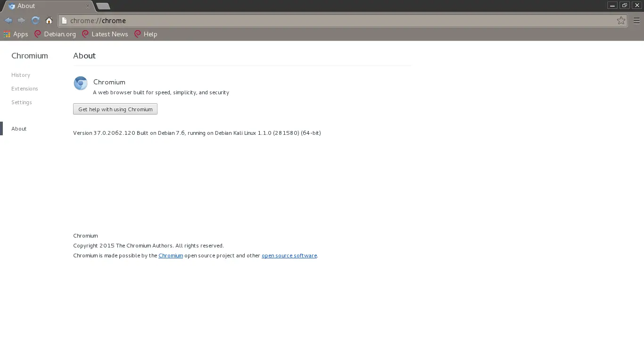Image resolution: width=644 pixels, height=338 pixels.
Task: Open the Apps shortcut in bookmarks bar
Action: tap(16, 34)
